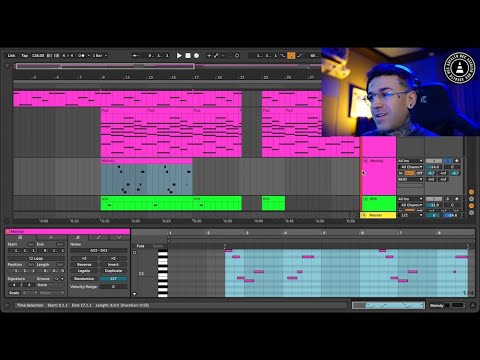480x360 pixels.
Task: Toggle MIDI Arrangement Overdub plus icon
Action: tap(209, 56)
